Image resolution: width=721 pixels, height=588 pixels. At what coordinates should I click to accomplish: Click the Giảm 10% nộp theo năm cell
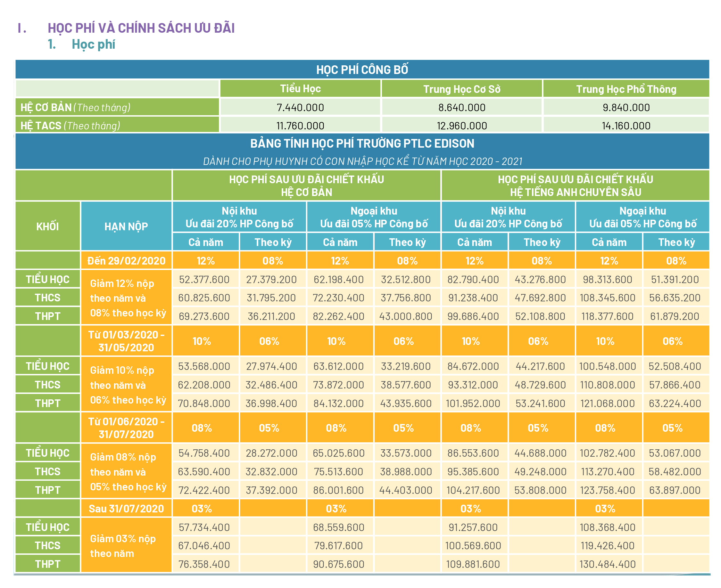[x=126, y=385]
